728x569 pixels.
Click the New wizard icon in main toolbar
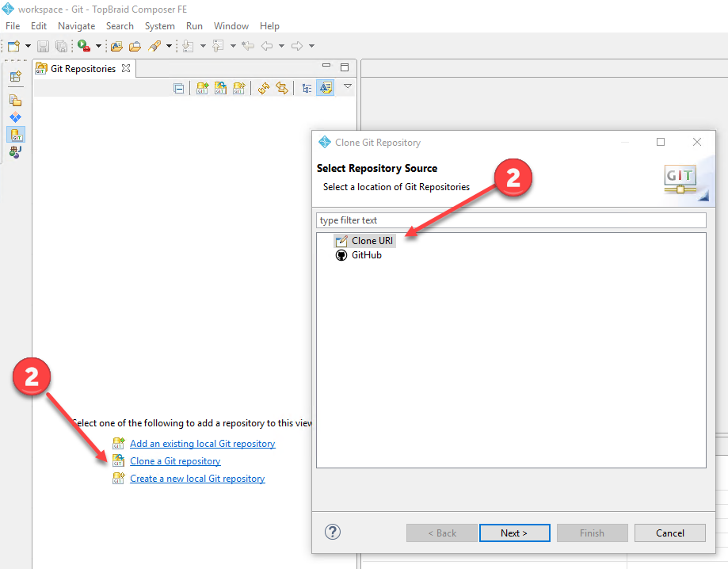[x=14, y=46]
